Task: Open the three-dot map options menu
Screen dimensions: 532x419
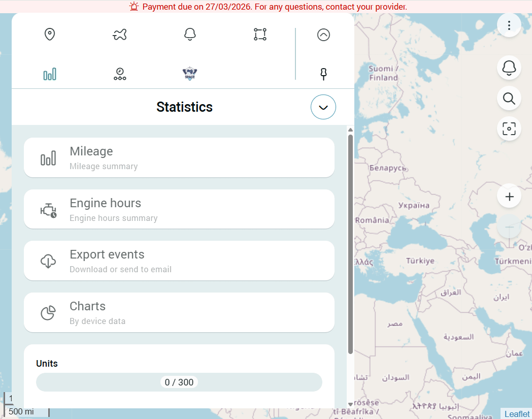Action: click(x=509, y=25)
